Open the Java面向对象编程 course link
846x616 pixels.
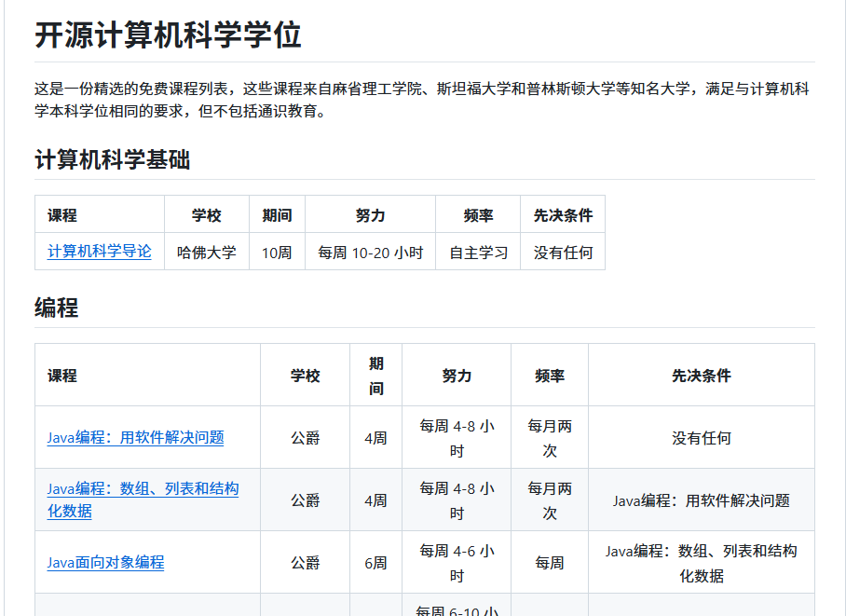pyautogui.click(x=106, y=563)
